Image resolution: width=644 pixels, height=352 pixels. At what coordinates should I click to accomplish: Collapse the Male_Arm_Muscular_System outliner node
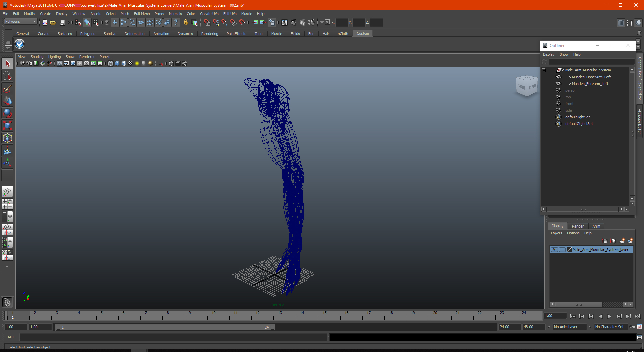(x=544, y=70)
